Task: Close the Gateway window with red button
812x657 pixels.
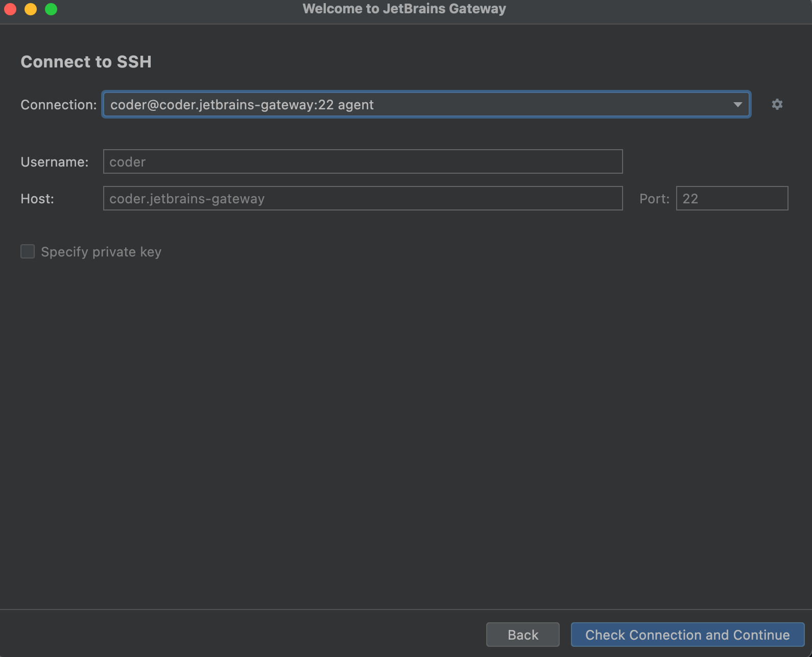Action: [x=10, y=9]
